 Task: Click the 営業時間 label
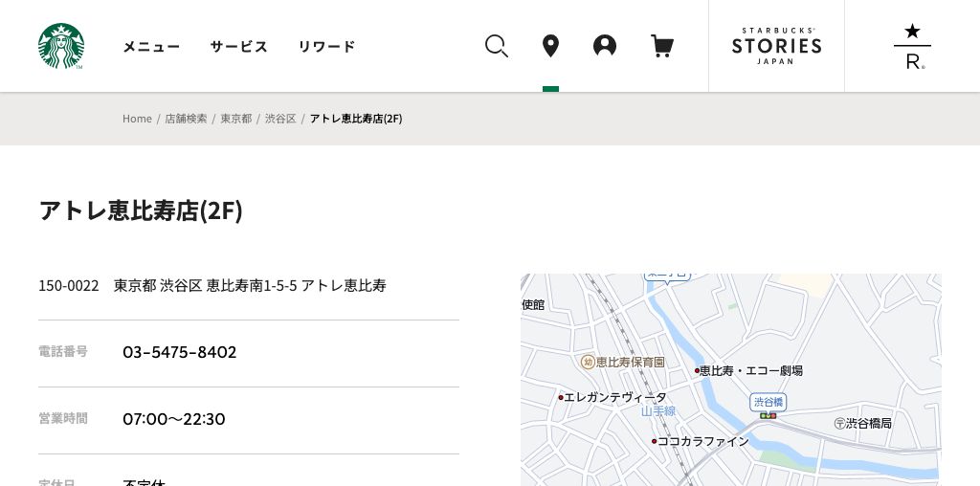coord(63,418)
